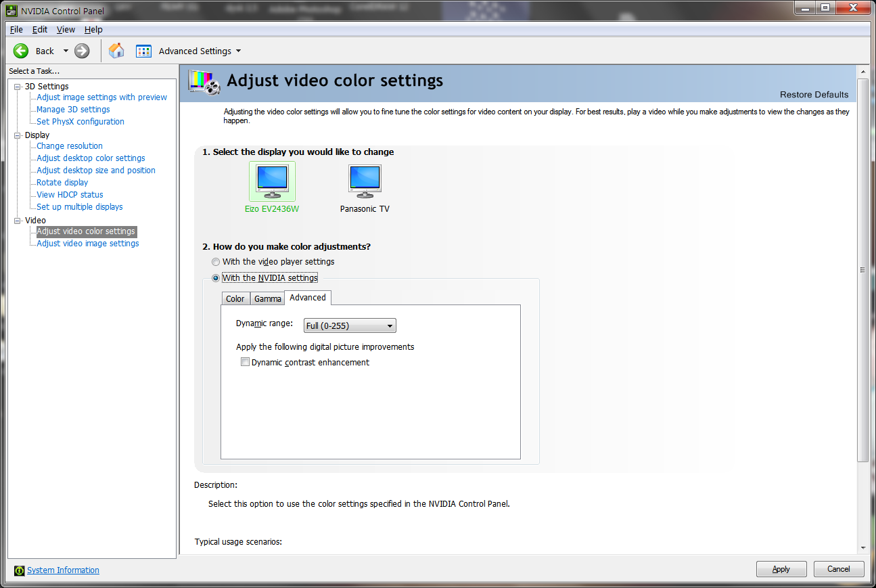Screen dimensions: 876x588
Task: Click the green Back arrow icon
Action: point(21,51)
